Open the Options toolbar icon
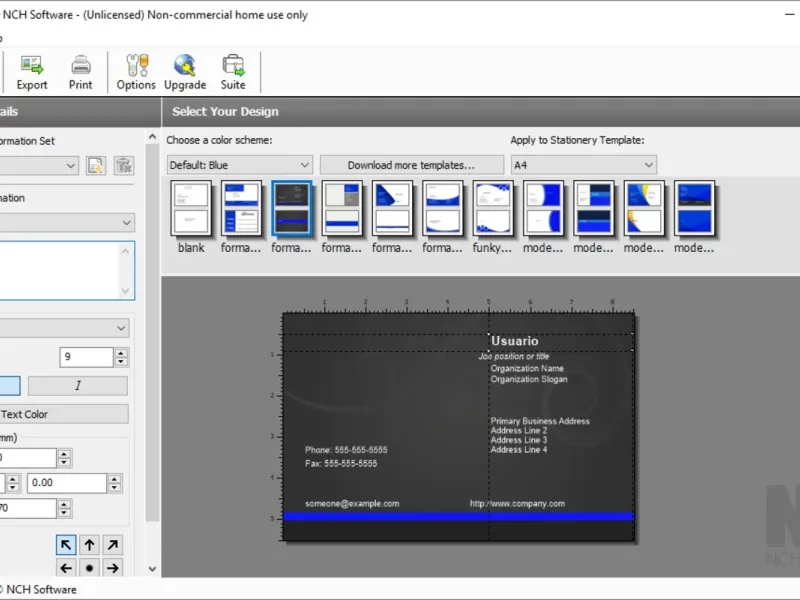Viewport: 800px width, 600px height. click(x=136, y=72)
